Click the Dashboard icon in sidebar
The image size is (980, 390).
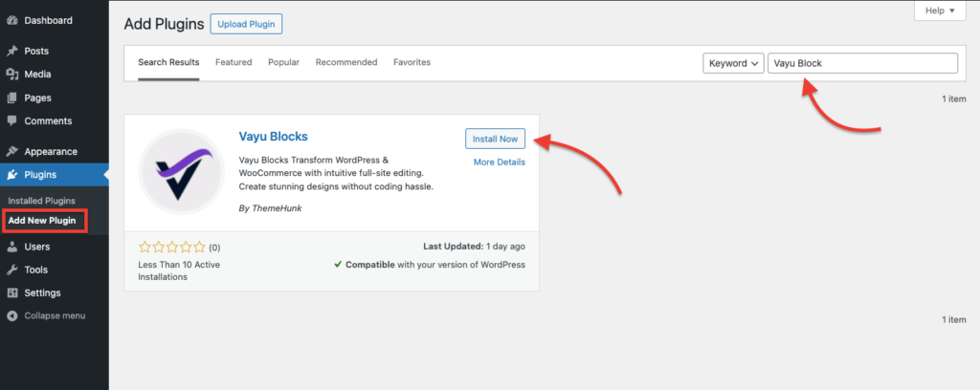pos(11,20)
